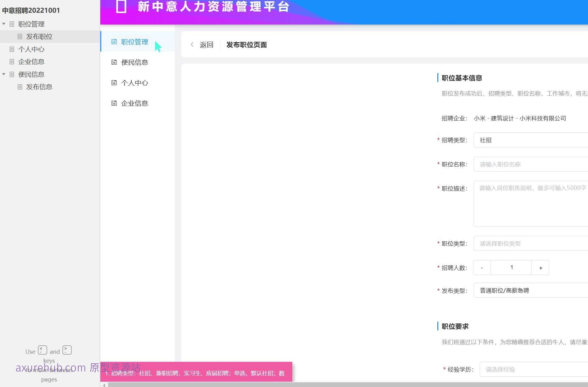Screen dimensions: 588x387
Task: Click the 企业信息 side menu icon
Action: click(114, 103)
